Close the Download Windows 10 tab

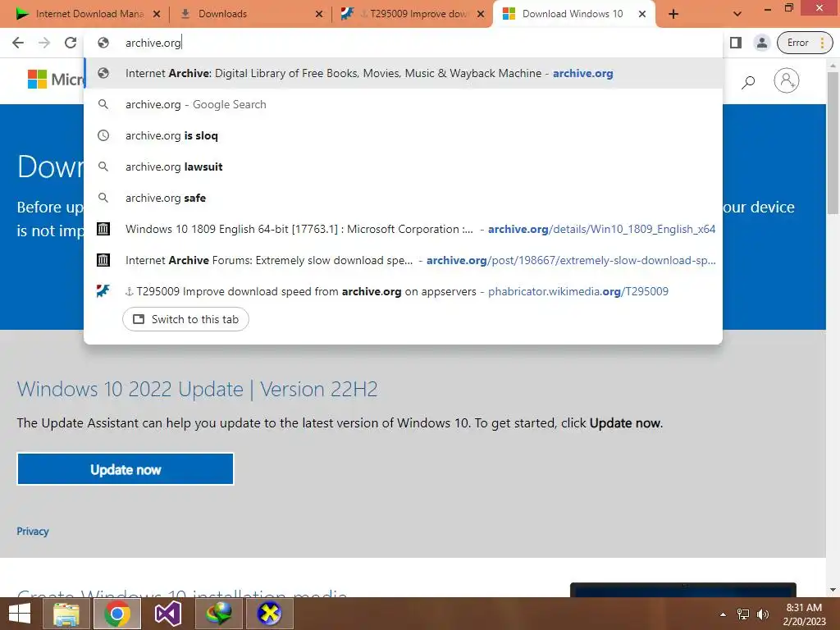click(642, 14)
